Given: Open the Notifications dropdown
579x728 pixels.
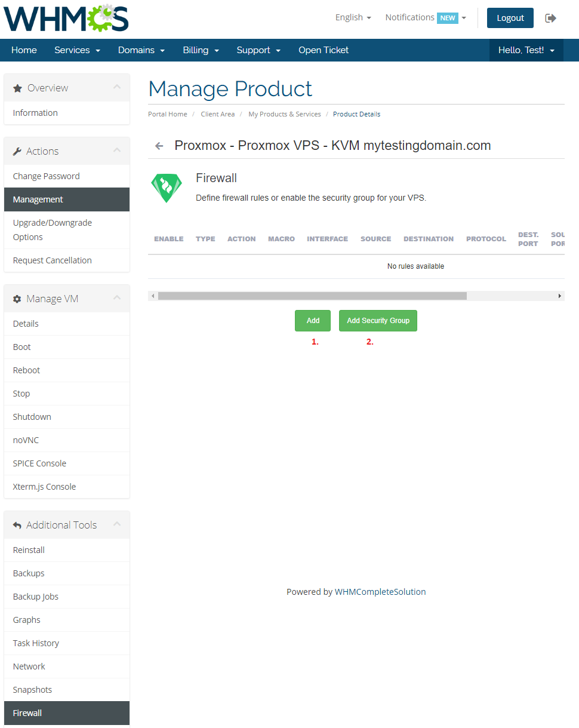Looking at the screenshot, I should (426, 17).
